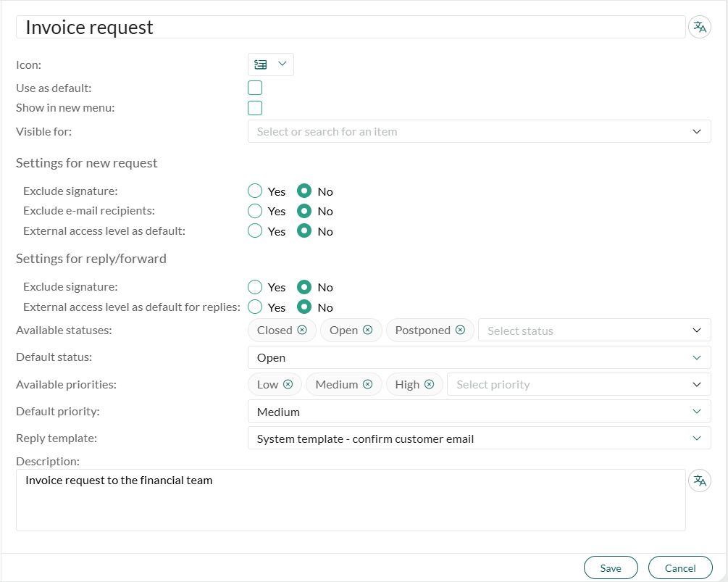This screenshot has height=582, width=728.
Task: Click inside the Description text area
Action: click(351, 500)
